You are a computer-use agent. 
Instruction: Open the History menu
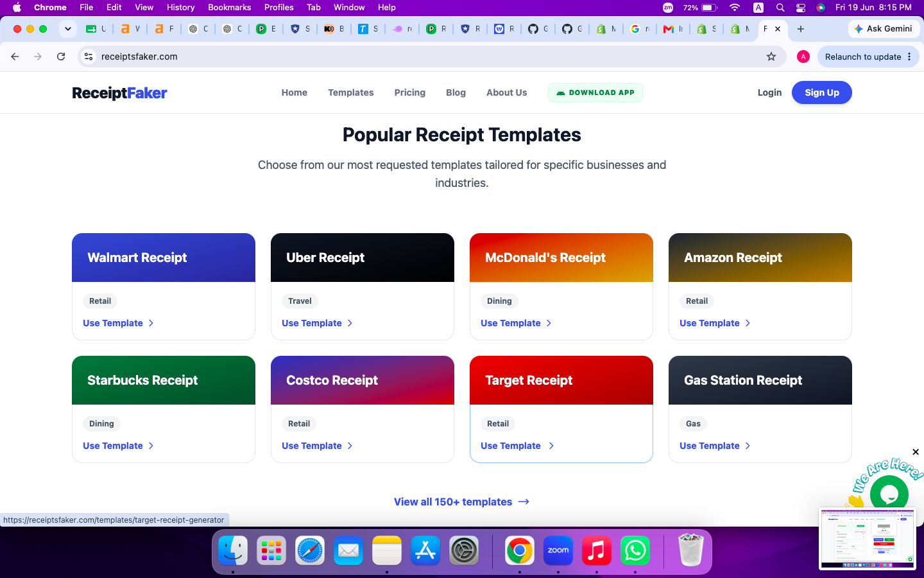click(180, 8)
